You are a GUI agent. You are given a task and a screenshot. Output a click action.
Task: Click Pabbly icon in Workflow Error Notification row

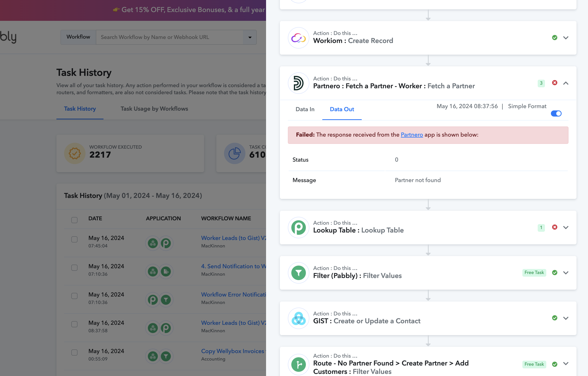point(153,300)
